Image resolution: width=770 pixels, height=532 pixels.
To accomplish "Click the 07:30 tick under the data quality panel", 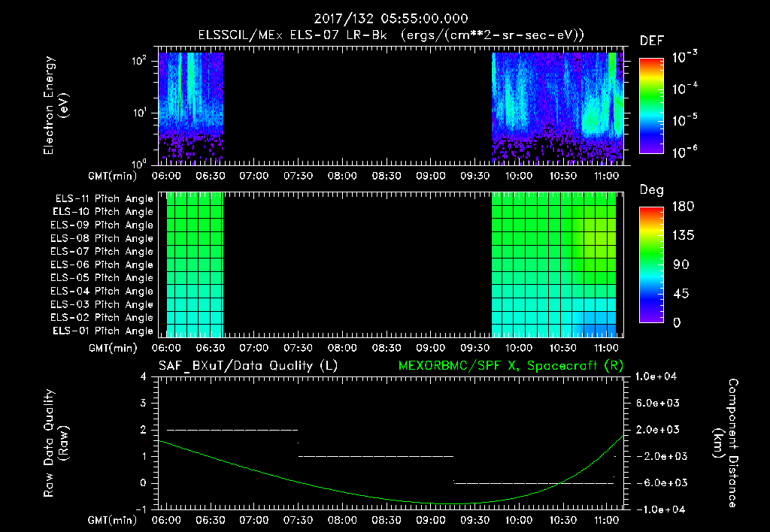I will [298, 521].
